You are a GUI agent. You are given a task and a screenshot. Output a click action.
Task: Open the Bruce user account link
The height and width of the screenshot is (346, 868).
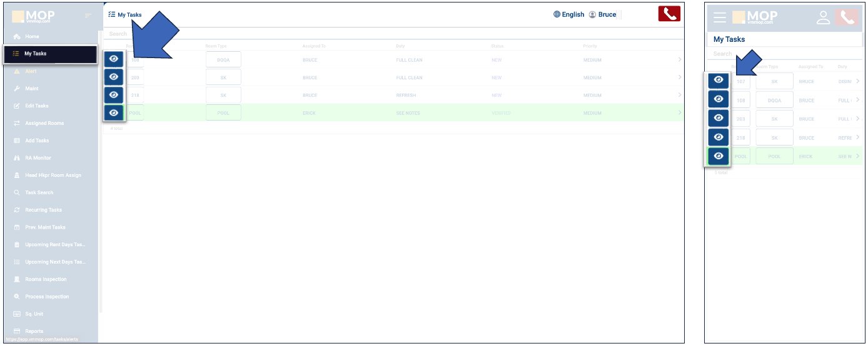(x=602, y=14)
